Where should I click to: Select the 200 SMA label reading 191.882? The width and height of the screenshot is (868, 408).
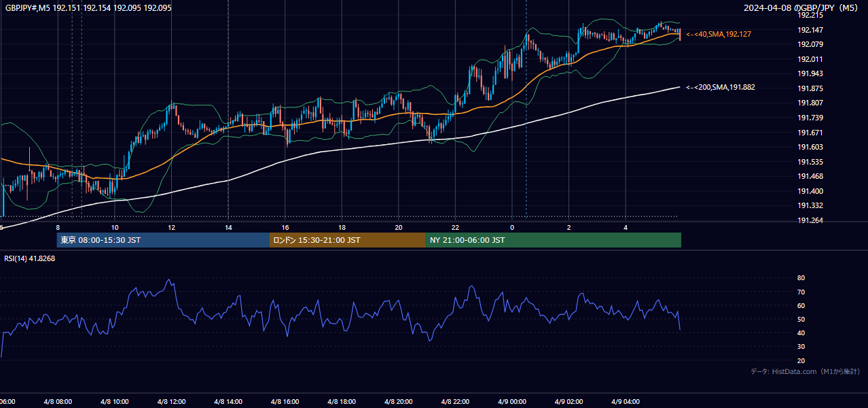click(x=721, y=87)
